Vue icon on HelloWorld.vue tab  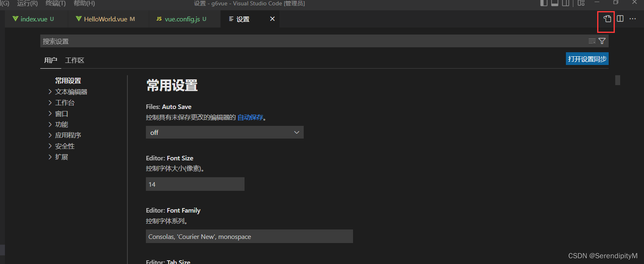point(79,19)
